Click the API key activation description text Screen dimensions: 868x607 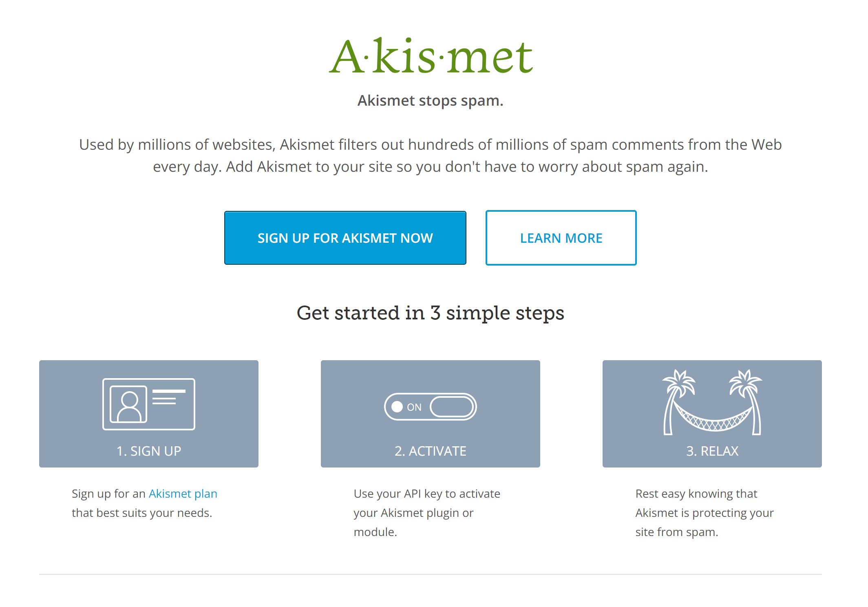click(427, 513)
